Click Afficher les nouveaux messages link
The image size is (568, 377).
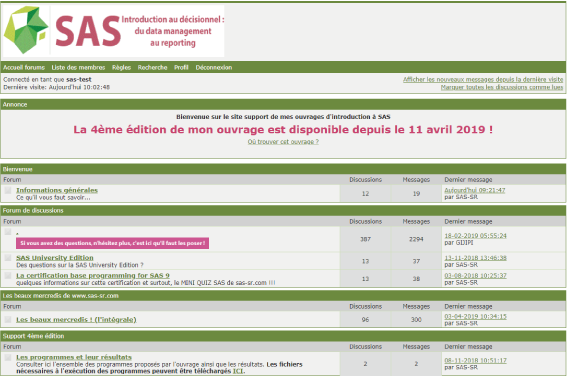pyautogui.click(x=483, y=79)
